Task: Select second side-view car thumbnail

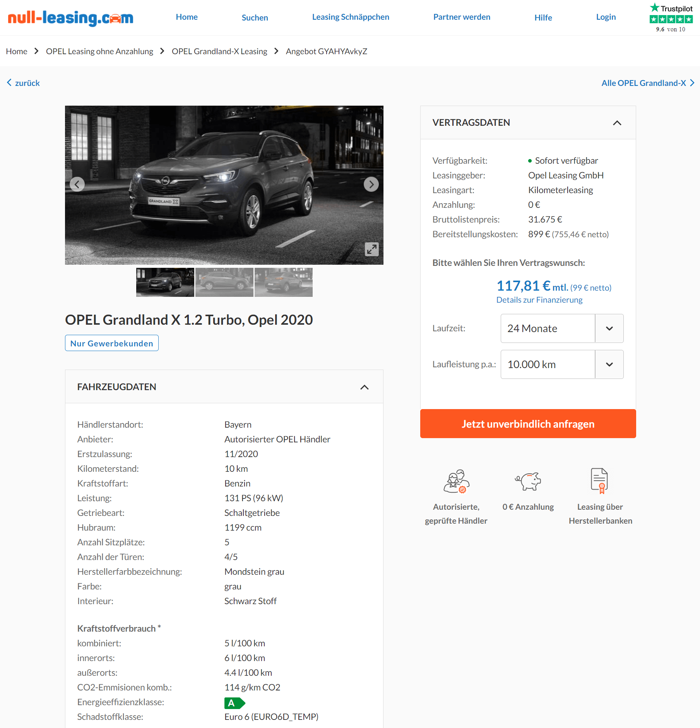Action: (224, 282)
